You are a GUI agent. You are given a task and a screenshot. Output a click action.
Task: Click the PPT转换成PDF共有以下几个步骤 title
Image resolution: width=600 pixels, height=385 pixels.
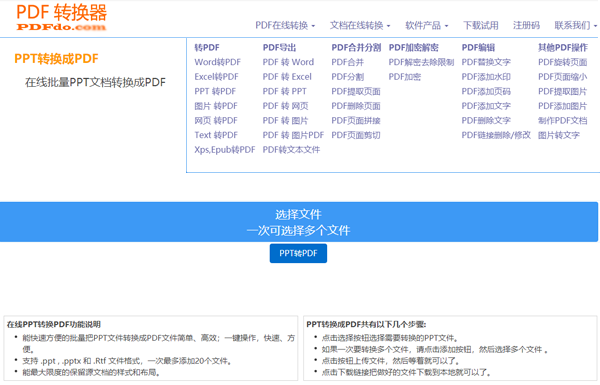(366, 324)
